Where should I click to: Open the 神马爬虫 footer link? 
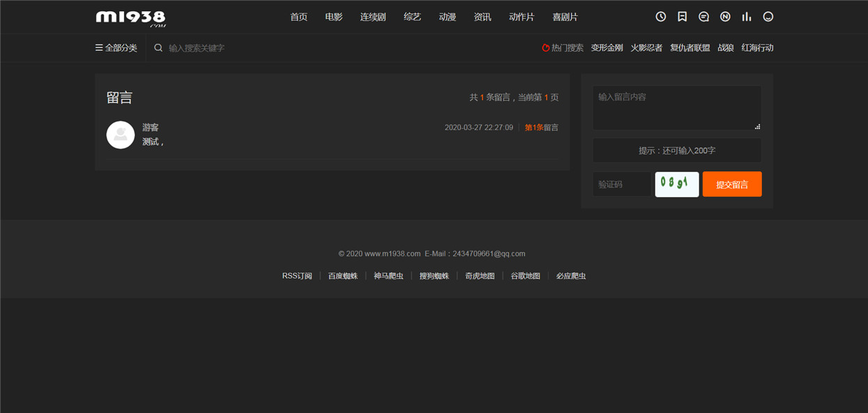point(388,276)
